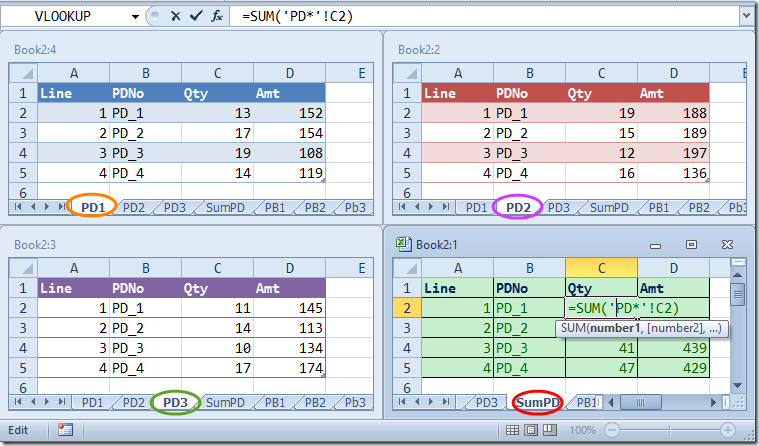Screen dimensions: 759x446
Task: Select cell D5 with 429 in Book2:1
Action: 673,369
